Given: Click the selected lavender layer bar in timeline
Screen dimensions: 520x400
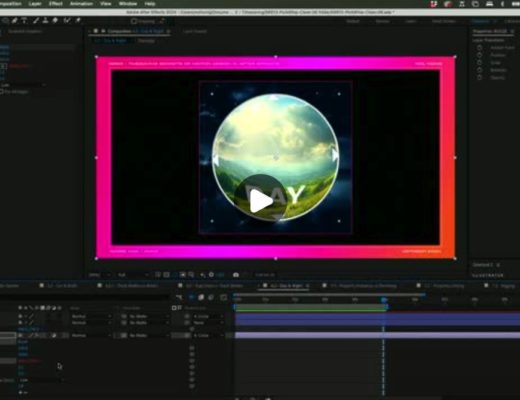Looking at the screenshot, I should 377,335.
